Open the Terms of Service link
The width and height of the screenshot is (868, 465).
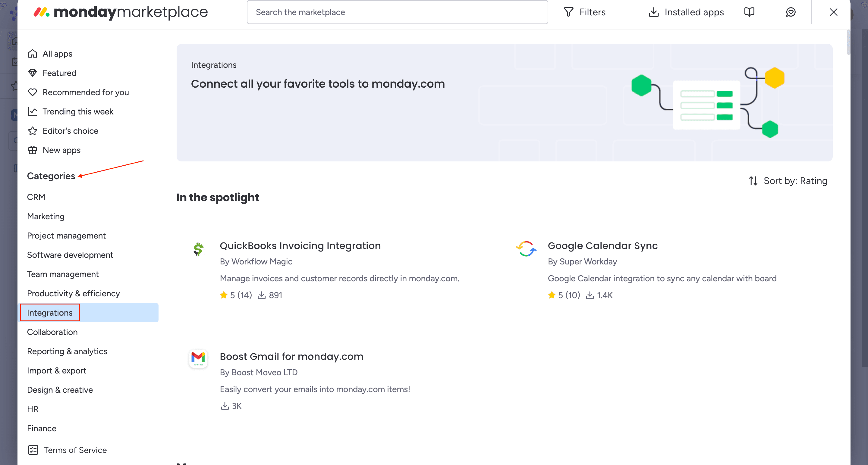click(x=75, y=450)
